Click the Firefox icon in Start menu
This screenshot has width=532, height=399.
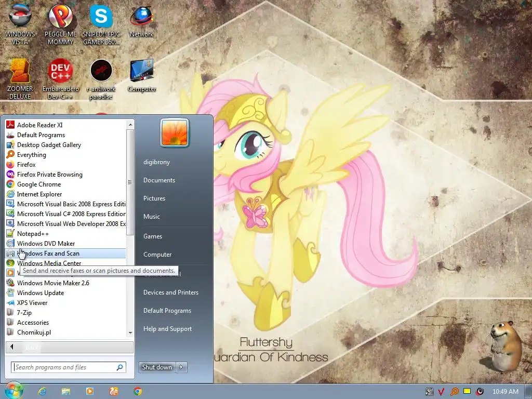tap(10, 165)
